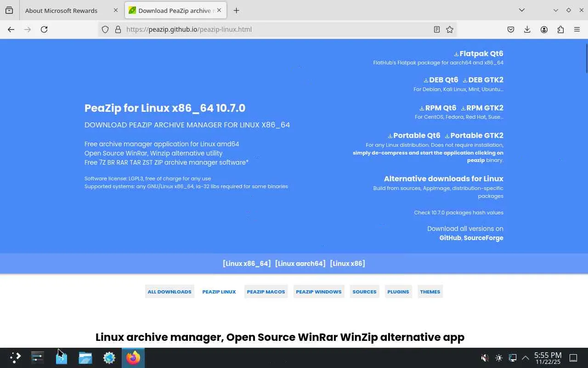Viewport: 588px width, 368px height.
Task: Toggle reader view for this page
Action: pyautogui.click(x=437, y=29)
